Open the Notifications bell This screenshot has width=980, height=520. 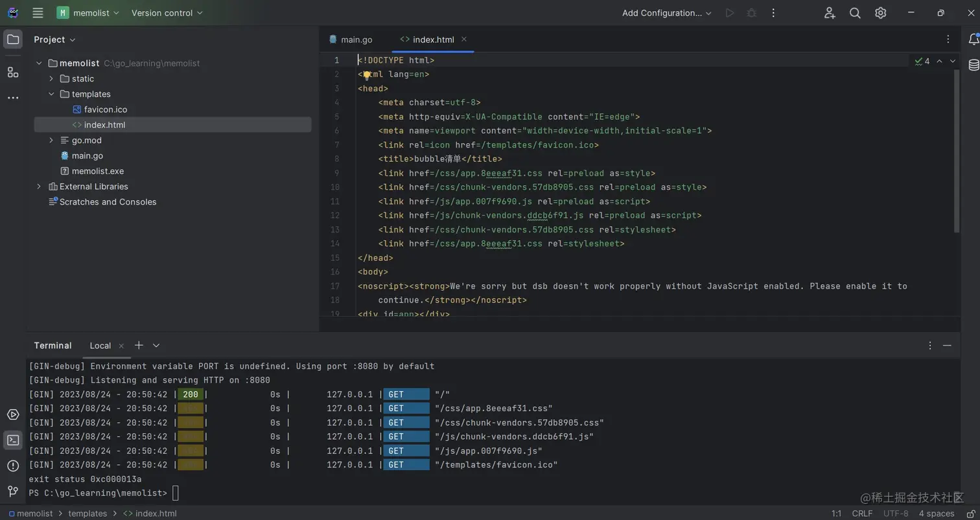click(974, 40)
